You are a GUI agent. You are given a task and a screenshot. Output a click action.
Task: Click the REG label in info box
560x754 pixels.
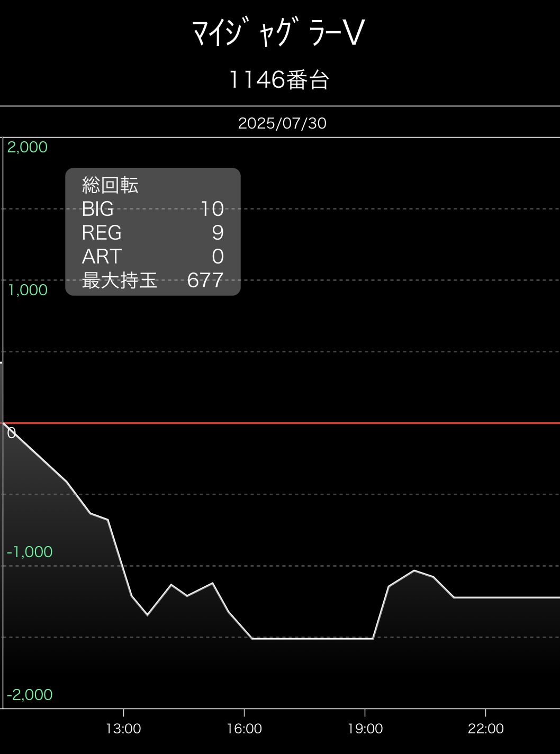pyautogui.click(x=102, y=233)
